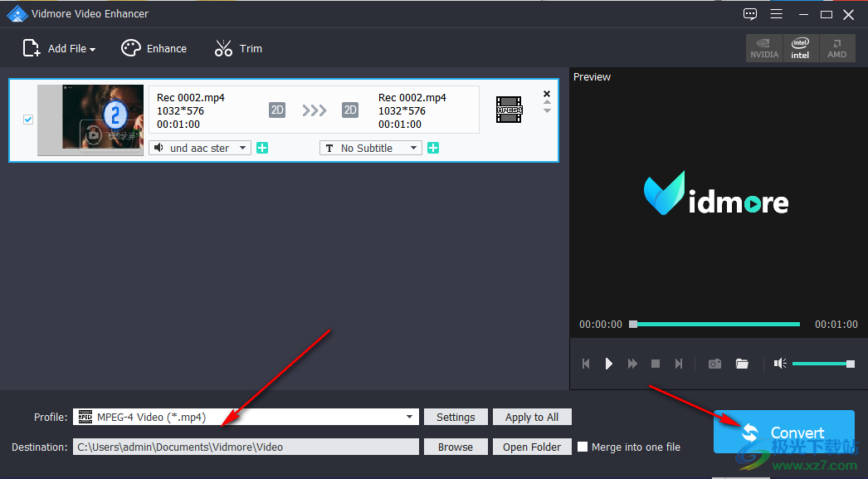Open the snapshot folder icon
Viewport: 868px width, 479px height.
(742, 364)
